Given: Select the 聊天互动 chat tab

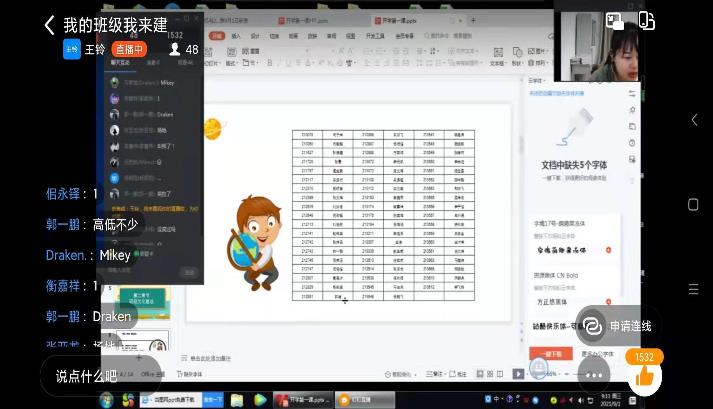Looking at the screenshot, I should pyautogui.click(x=121, y=62).
